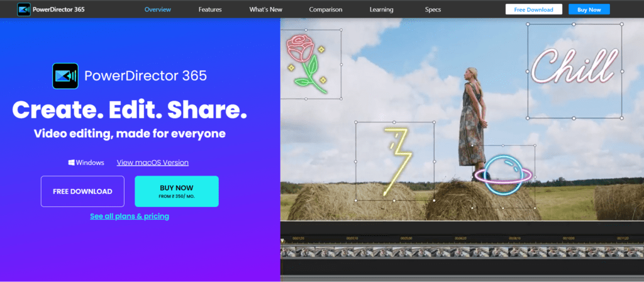The image size is (644, 282).
Task: Click the Windows logo icon
Action: [71, 163]
